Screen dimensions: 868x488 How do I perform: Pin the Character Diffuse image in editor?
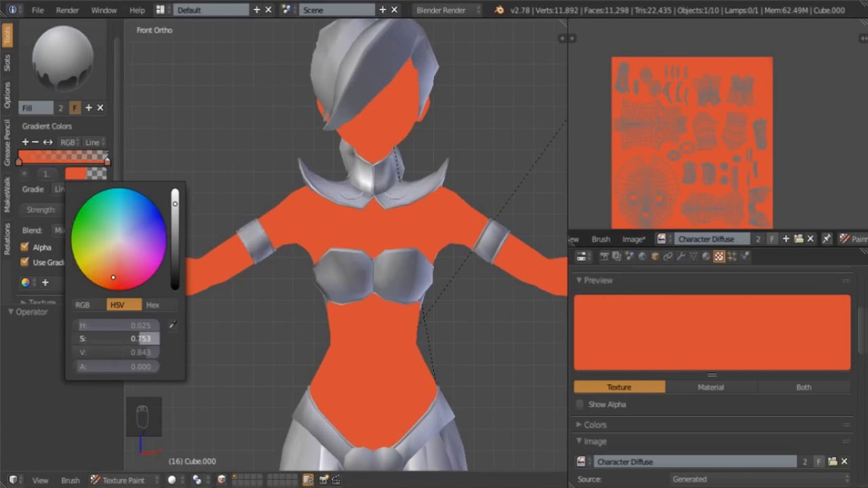click(827, 239)
